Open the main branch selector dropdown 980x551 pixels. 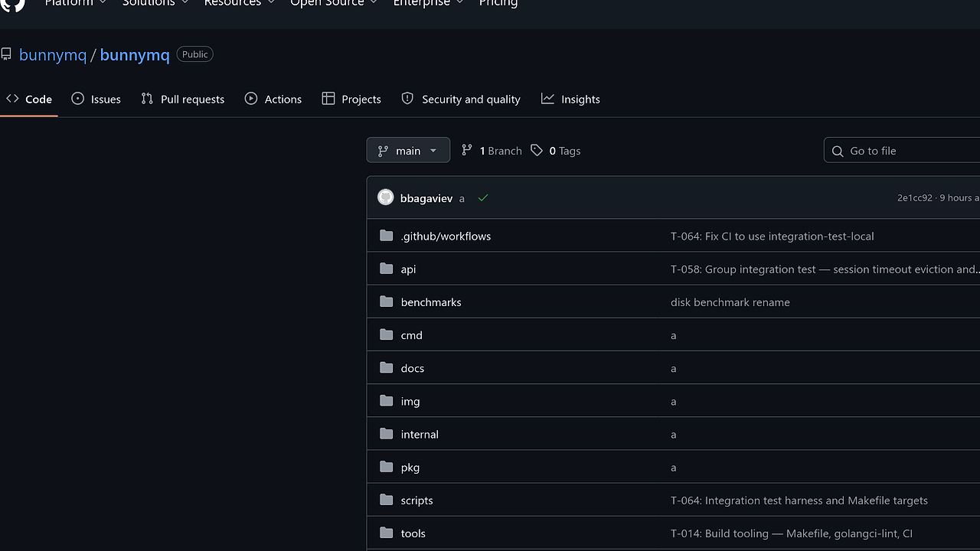point(408,151)
